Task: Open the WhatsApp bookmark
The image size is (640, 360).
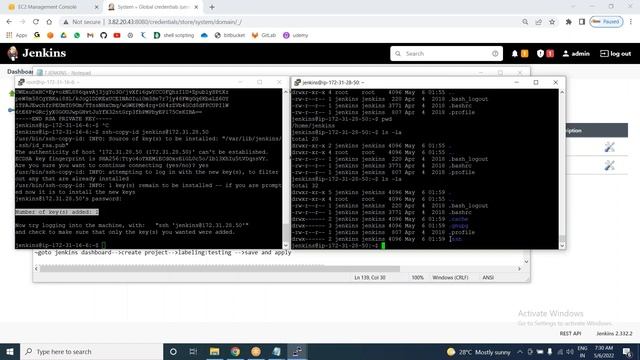Action: tap(77, 36)
